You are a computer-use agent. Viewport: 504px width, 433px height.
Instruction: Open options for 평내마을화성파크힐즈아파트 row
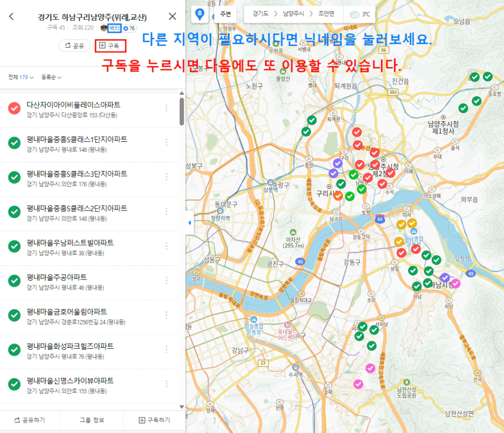click(166, 349)
